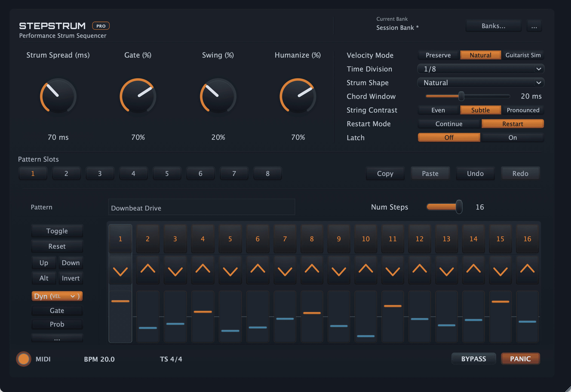Screen dimensions: 571x392
Task: Click the Copy button
Action: 385,173
